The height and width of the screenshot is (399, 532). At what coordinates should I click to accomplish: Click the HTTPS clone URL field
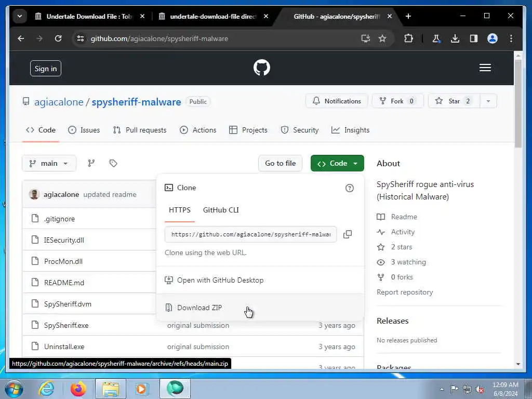coord(251,234)
